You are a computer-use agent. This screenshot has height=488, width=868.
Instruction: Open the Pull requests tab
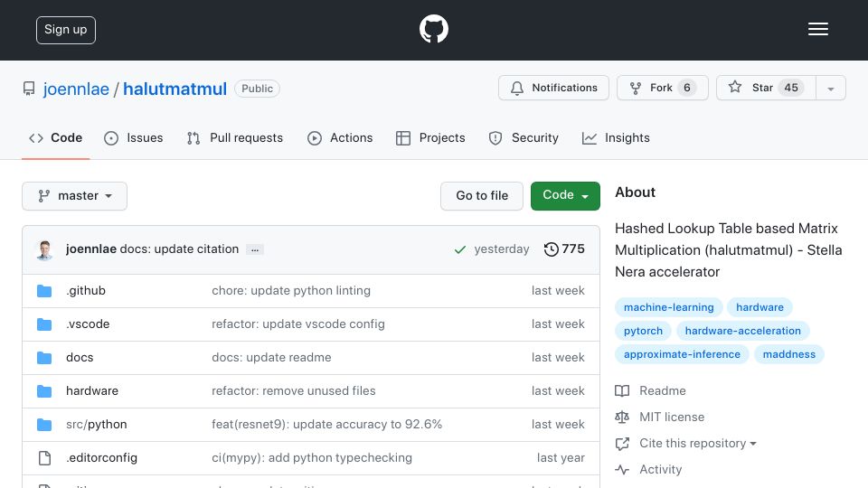pos(235,138)
